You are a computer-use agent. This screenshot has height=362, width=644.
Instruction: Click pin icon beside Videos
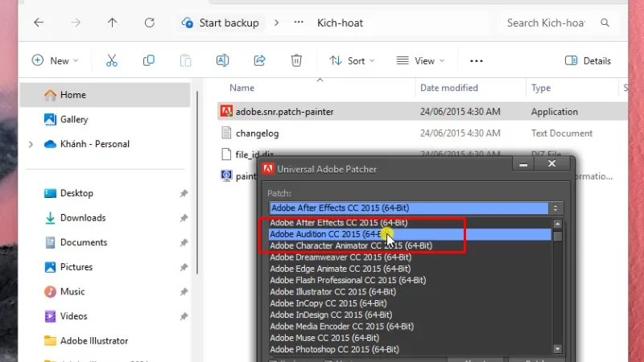tap(184, 316)
